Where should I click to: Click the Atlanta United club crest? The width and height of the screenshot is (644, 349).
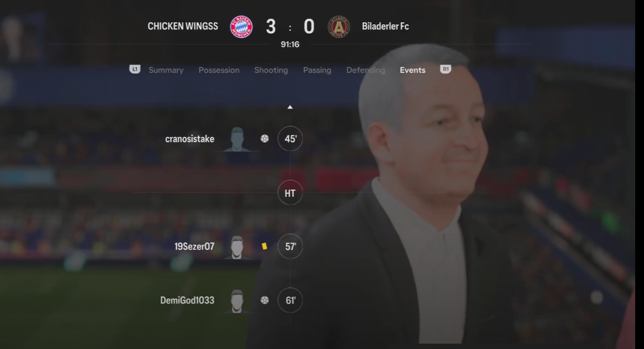(x=339, y=26)
